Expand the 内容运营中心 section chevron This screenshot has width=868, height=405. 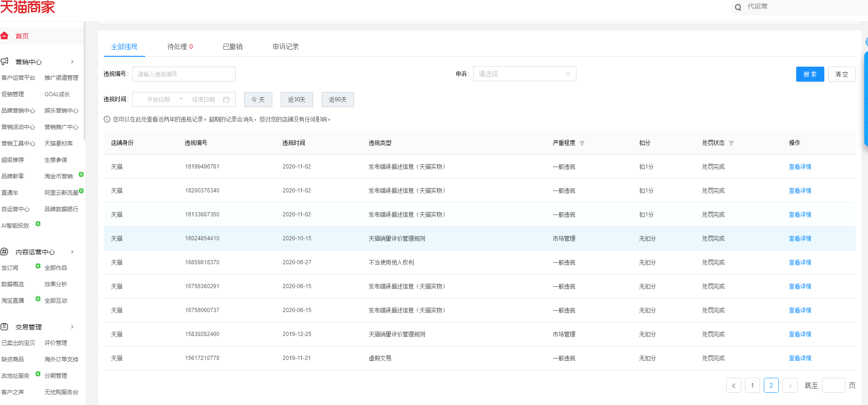(72, 252)
